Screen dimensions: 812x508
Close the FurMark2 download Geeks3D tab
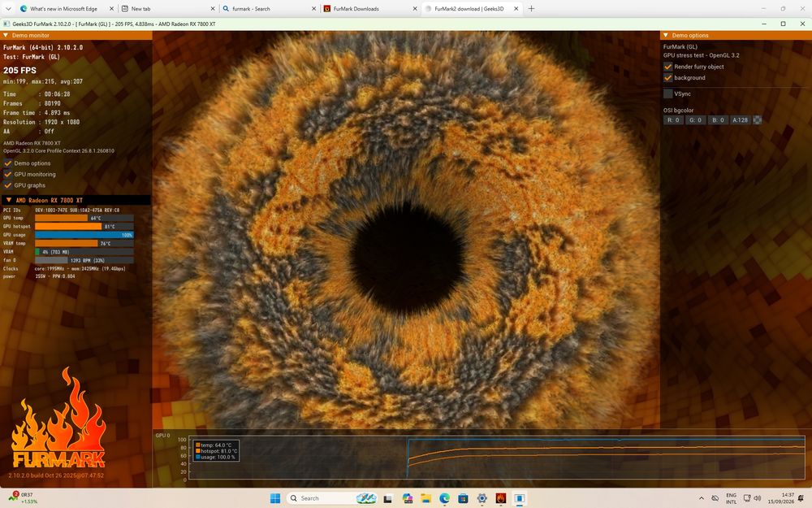click(x=516, y=9)
